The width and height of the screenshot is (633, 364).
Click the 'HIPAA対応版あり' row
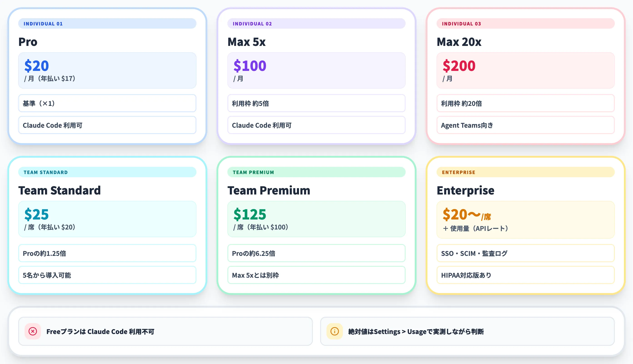pyautogui.click(x=525, y=275)
